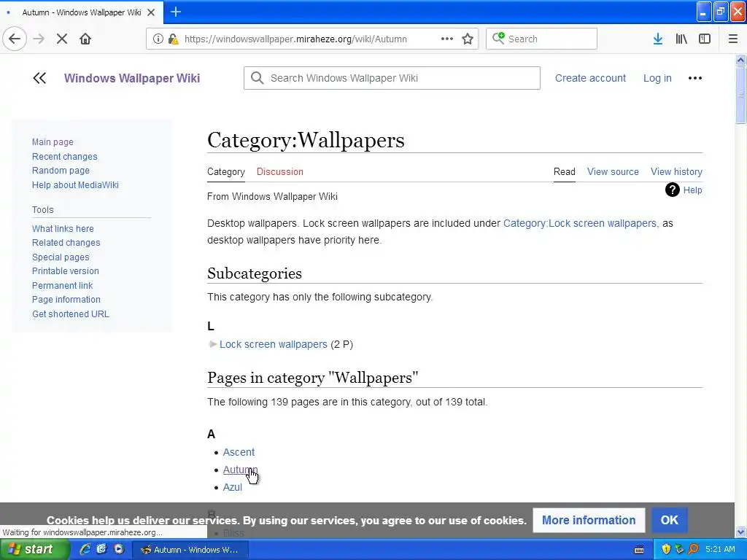The height and width of the screenshot is (560, 747).
Task: Click the Search Windows Wallpaper Wiki field
Action: point(392,78)
